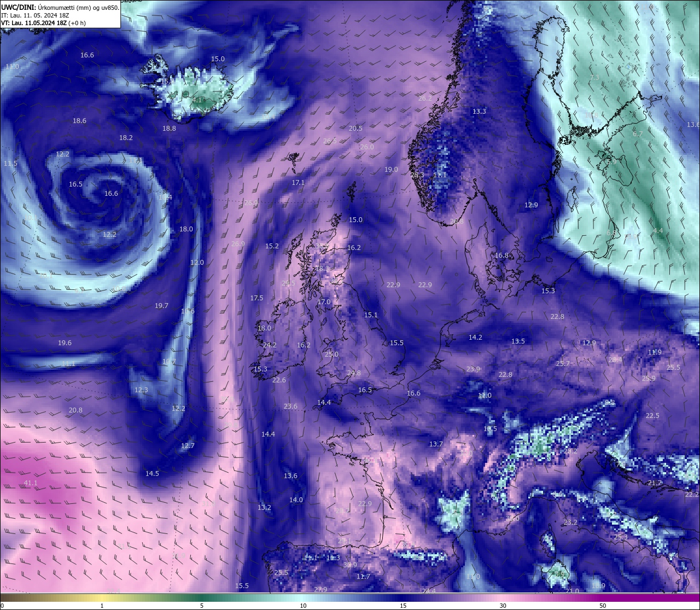Select the 11.7 value over Spain
The image size is (700, 610).
click(x=363, y=577)
